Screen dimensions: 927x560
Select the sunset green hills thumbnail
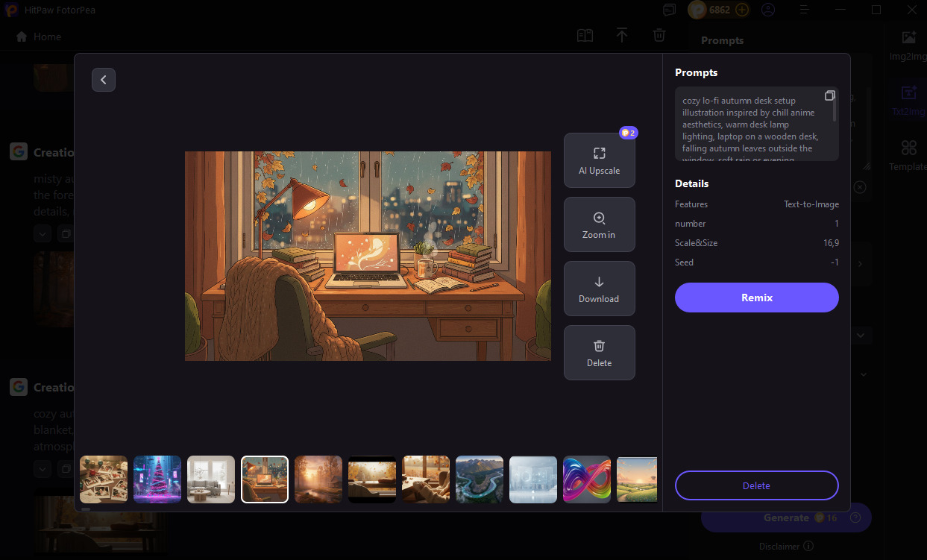click(x=637, y=479)
